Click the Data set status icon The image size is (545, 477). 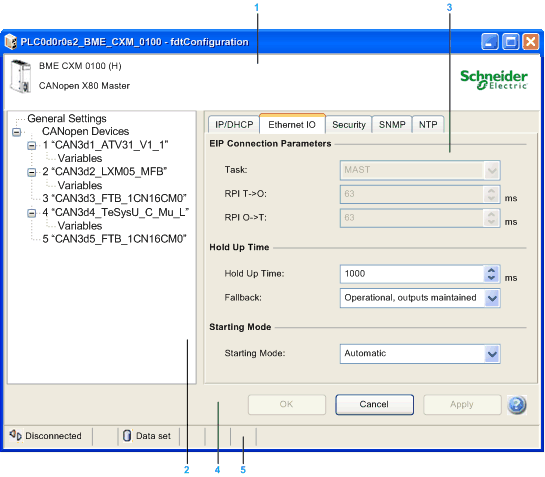[127, 435]
